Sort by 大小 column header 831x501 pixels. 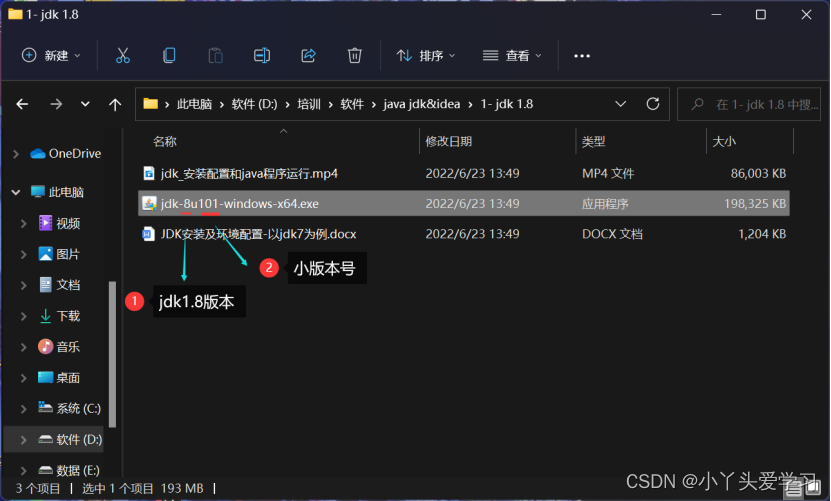(x=724, y=142)
